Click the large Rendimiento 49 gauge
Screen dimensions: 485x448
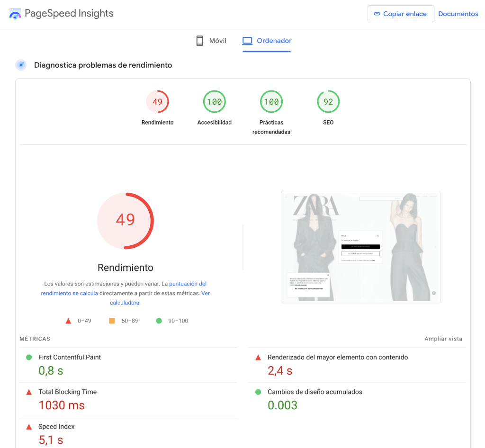126,221
